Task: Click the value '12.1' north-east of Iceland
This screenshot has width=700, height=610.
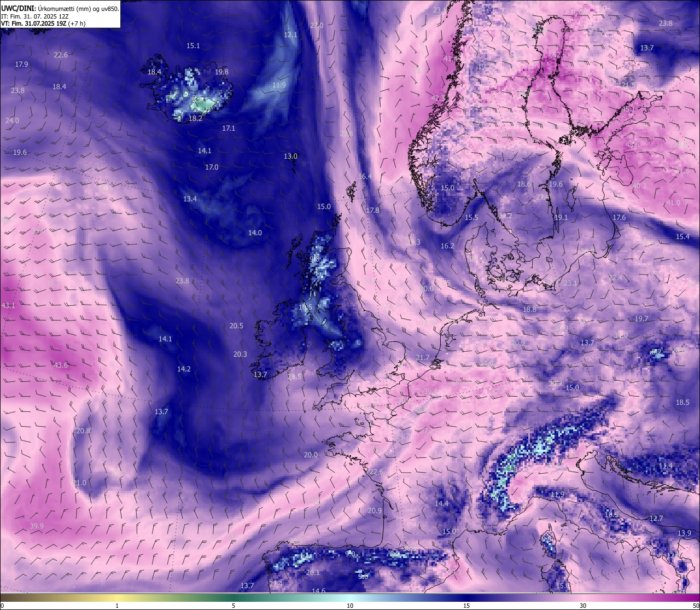Action: [x=290, y=35]
